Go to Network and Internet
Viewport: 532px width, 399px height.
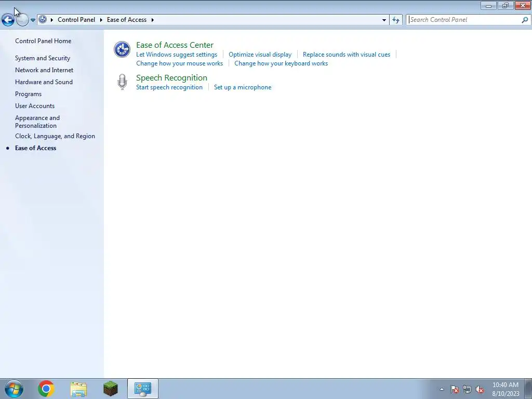[x=44, y=70]
